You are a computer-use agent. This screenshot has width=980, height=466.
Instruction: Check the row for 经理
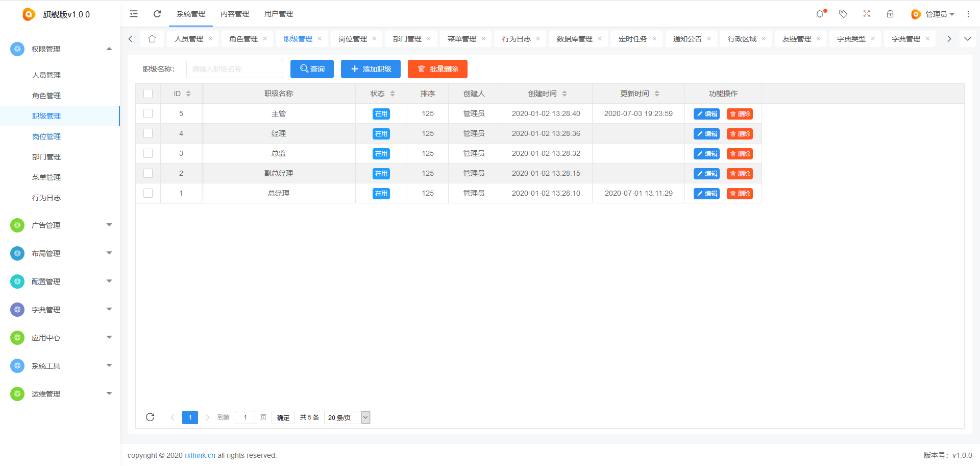click(x=148, y=133)
